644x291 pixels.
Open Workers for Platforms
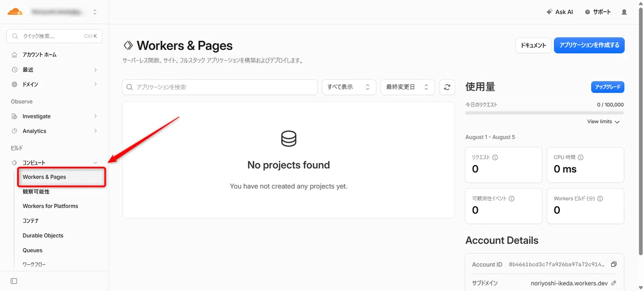tap(50, 206)
